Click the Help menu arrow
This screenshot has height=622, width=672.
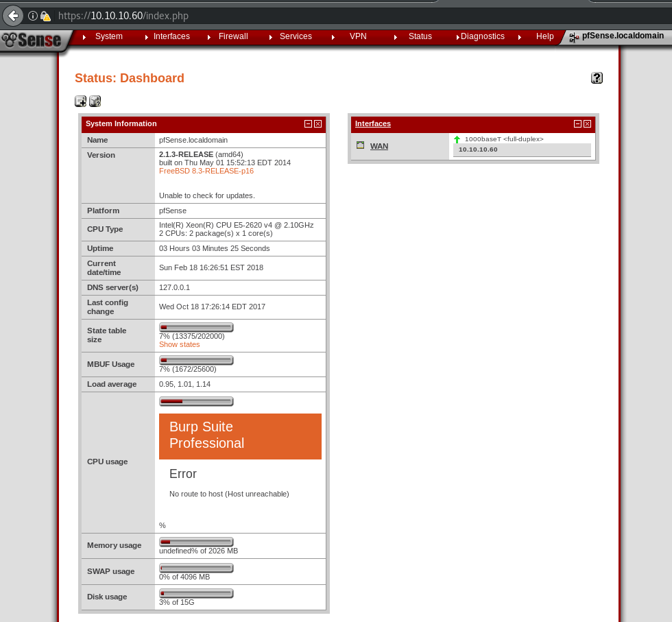(520, 37)
